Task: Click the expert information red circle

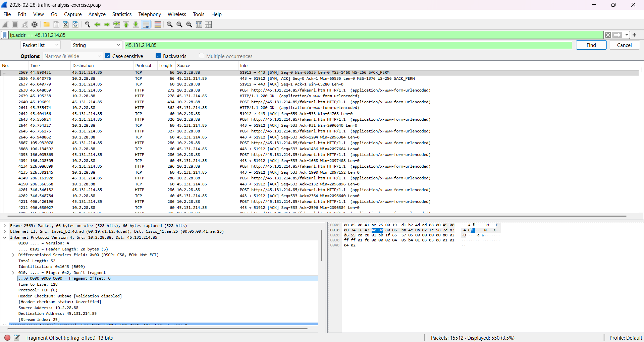Action: (x=7, y=338)
